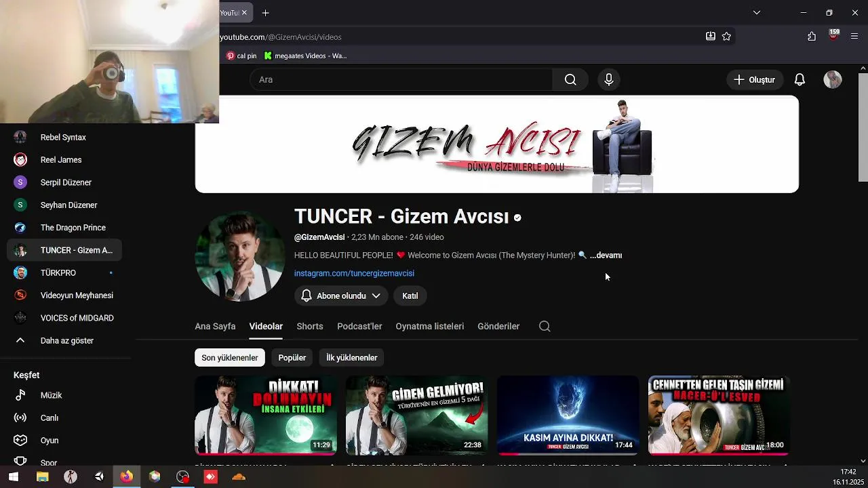Screen dimensions: 868x488
Task: Open the Reel James channel avatar
Action: pos(20,160)
